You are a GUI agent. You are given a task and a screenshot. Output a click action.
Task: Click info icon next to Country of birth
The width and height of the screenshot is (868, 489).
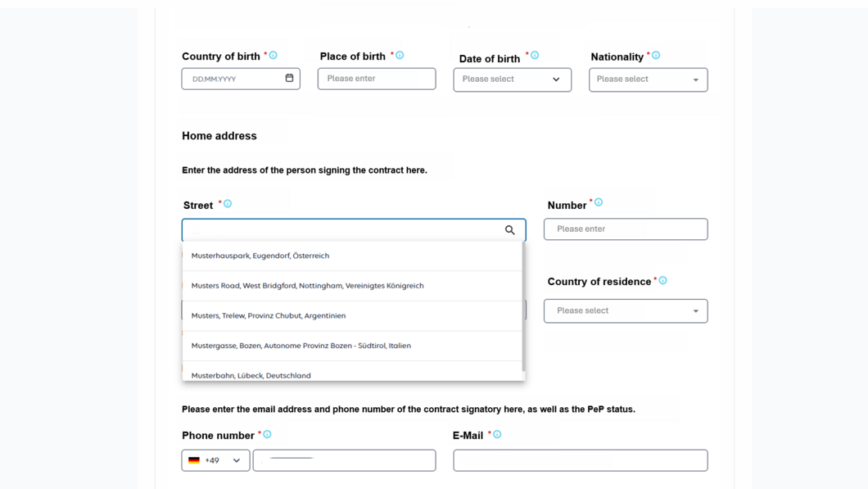coord(274,56)
